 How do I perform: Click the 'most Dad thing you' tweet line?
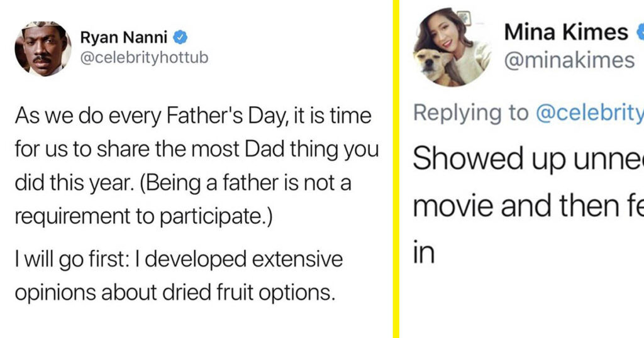pos(197,150)
